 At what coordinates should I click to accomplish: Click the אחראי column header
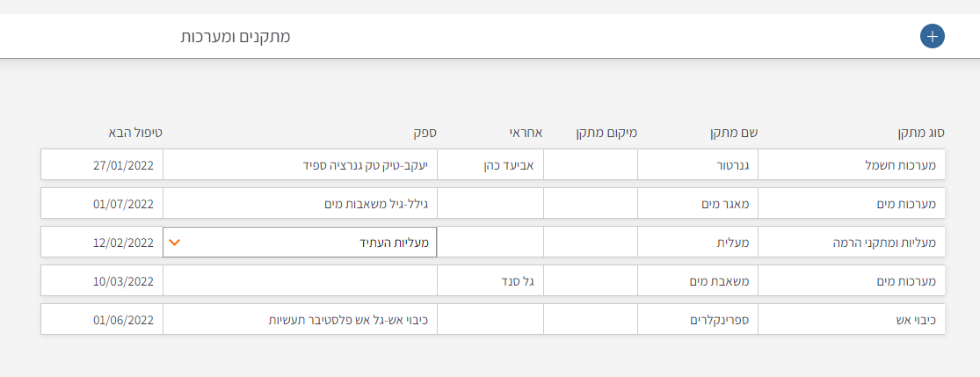click(525, 134)
